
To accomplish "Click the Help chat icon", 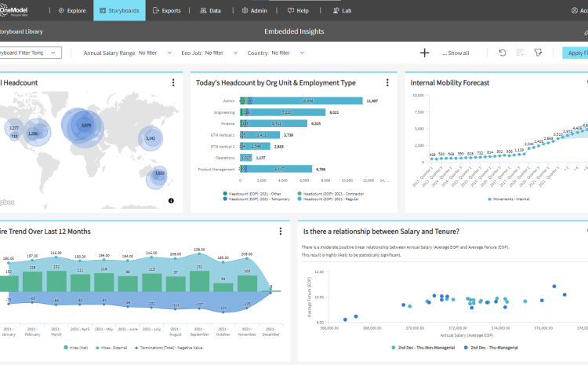I will click(291, 10).
